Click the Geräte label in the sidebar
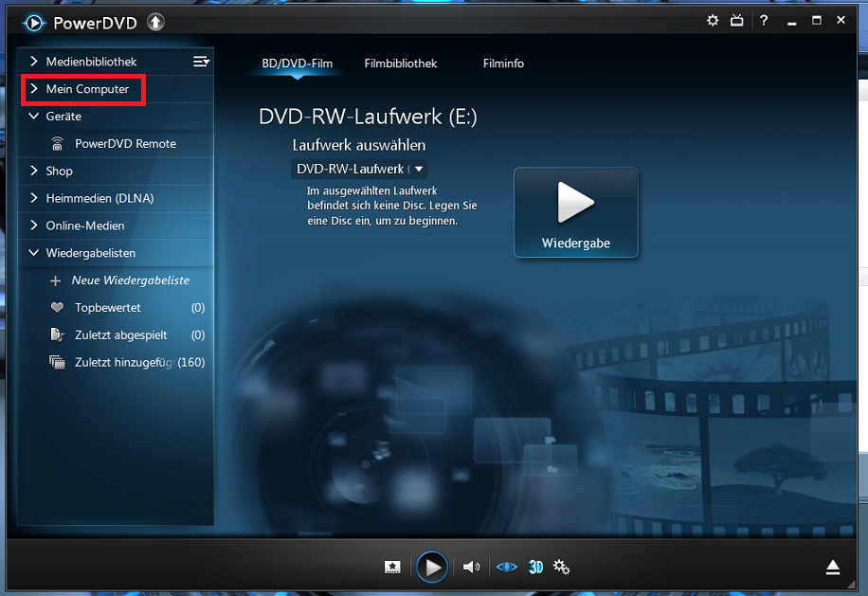Viewport: 868px width, 596px height. (x=63, y=117)
